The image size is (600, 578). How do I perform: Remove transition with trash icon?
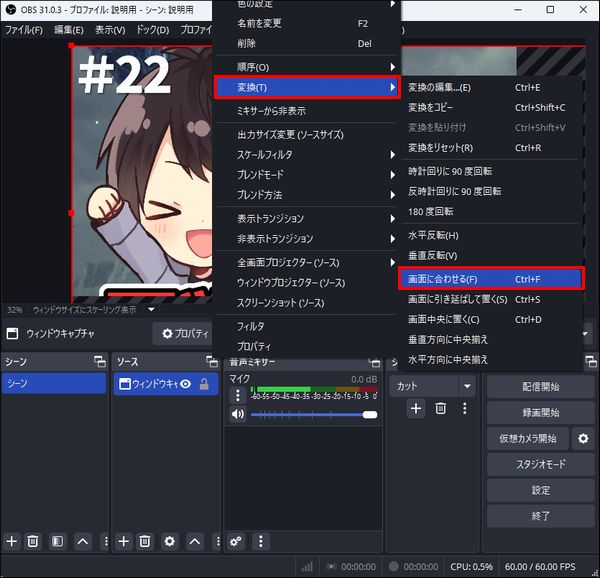click(440, 409)
